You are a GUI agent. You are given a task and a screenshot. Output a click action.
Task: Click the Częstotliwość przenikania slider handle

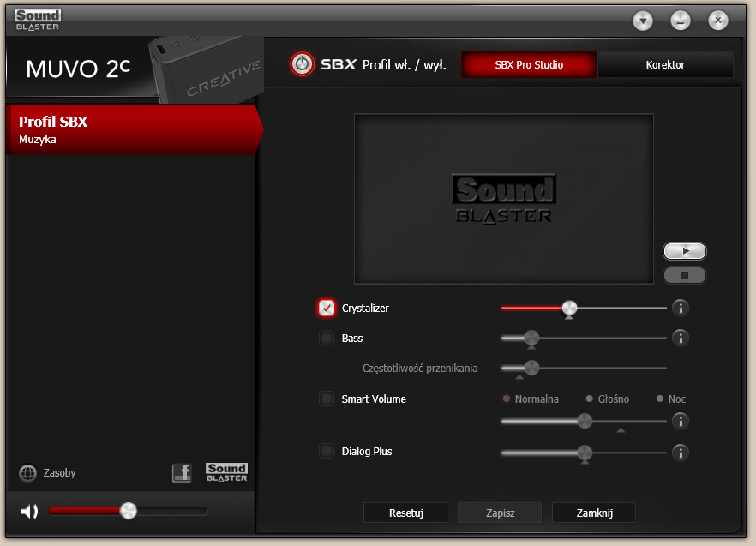531,368
